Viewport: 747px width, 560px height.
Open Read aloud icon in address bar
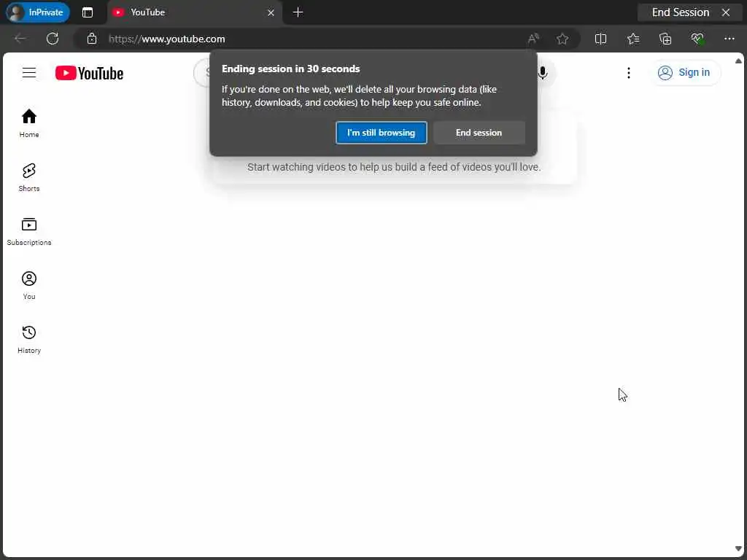[x=533, y=39]
